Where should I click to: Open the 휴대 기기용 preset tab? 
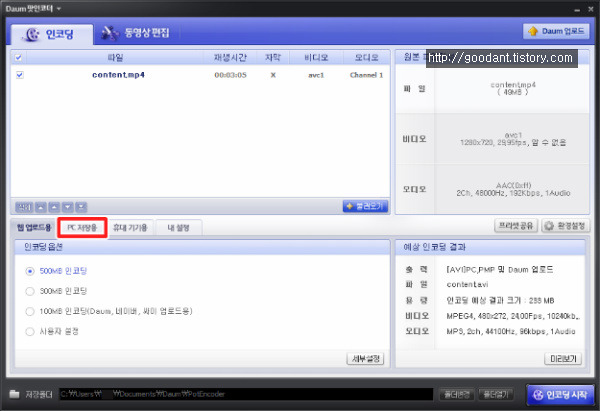tap(130, 228)
